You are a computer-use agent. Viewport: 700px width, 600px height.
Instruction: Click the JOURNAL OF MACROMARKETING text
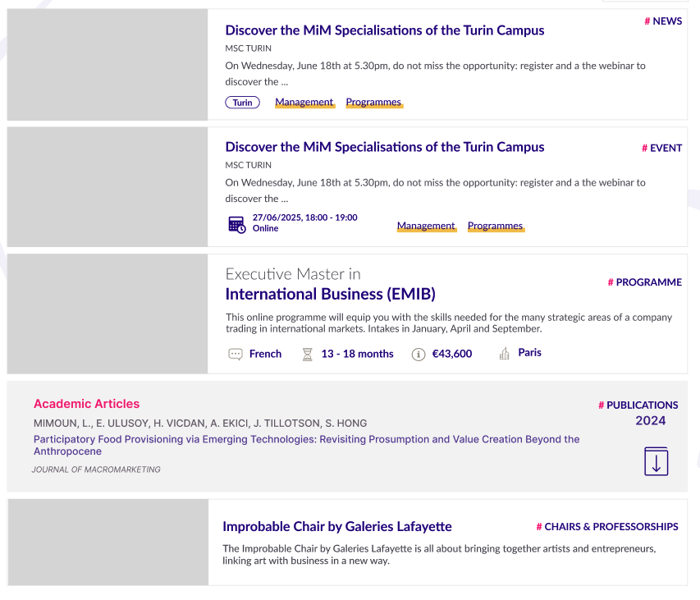pos(96,469)
